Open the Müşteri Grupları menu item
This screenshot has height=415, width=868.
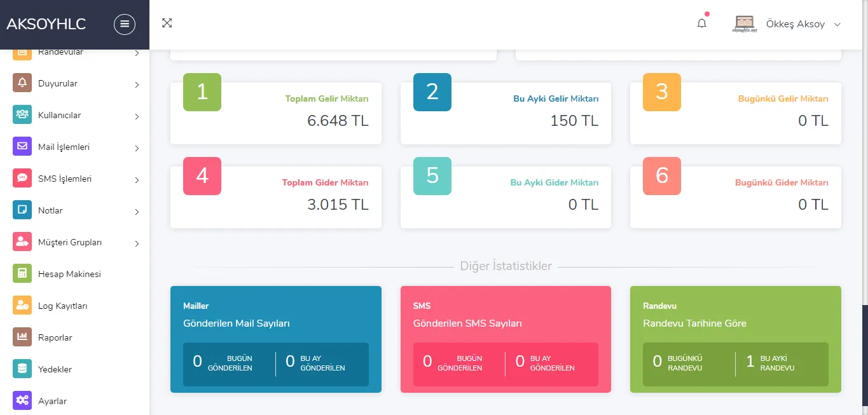74,242
